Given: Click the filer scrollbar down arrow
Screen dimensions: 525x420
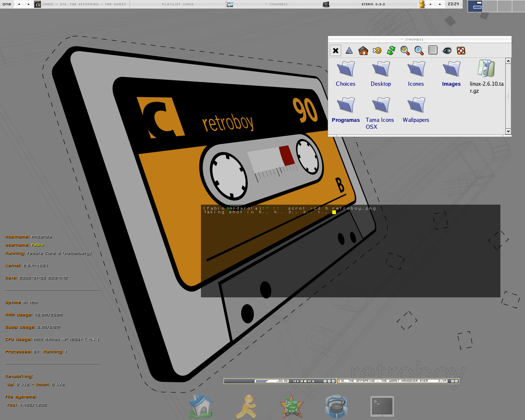Looking at the screenshot, I should pyautogui.click(x=508, y=131).
